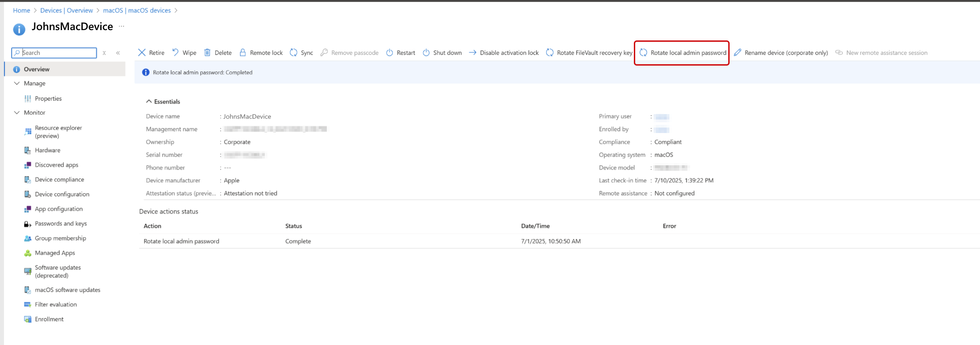The image size is (980, 345).
Task: Collapse the sidebar with double chevron
Action: [118, 53]
